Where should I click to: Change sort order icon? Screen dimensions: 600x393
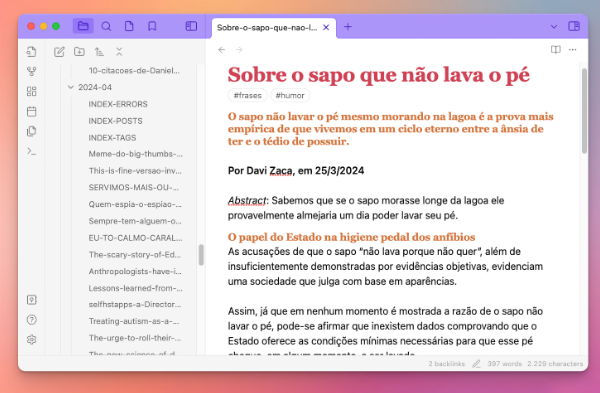click(x=99, y=52)
